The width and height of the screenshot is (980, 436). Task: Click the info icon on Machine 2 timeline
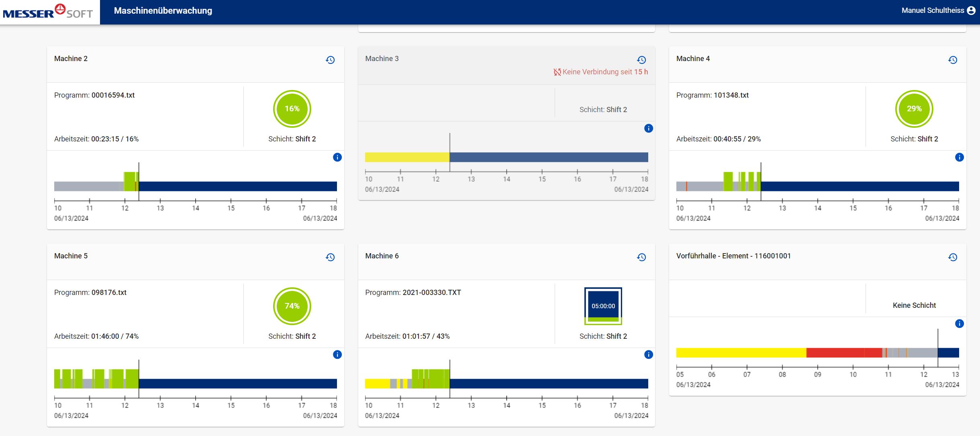[337, 158]
